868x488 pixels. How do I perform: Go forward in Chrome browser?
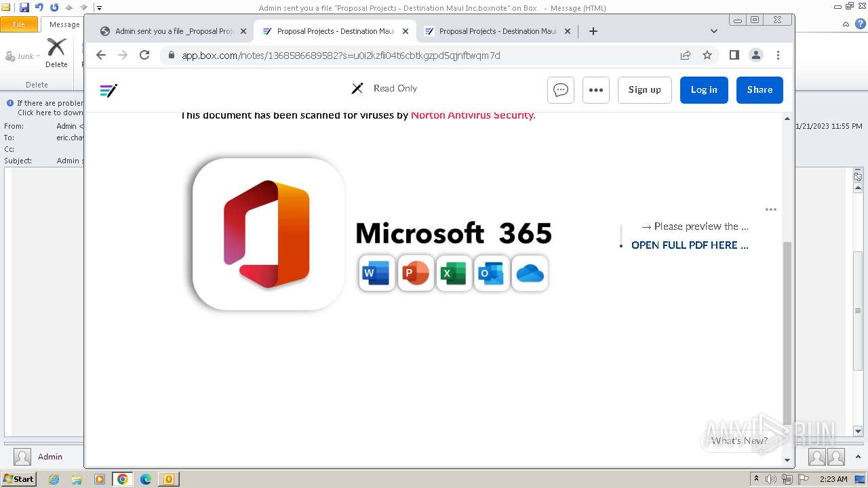pyautogui.click(x=123, y=55)
